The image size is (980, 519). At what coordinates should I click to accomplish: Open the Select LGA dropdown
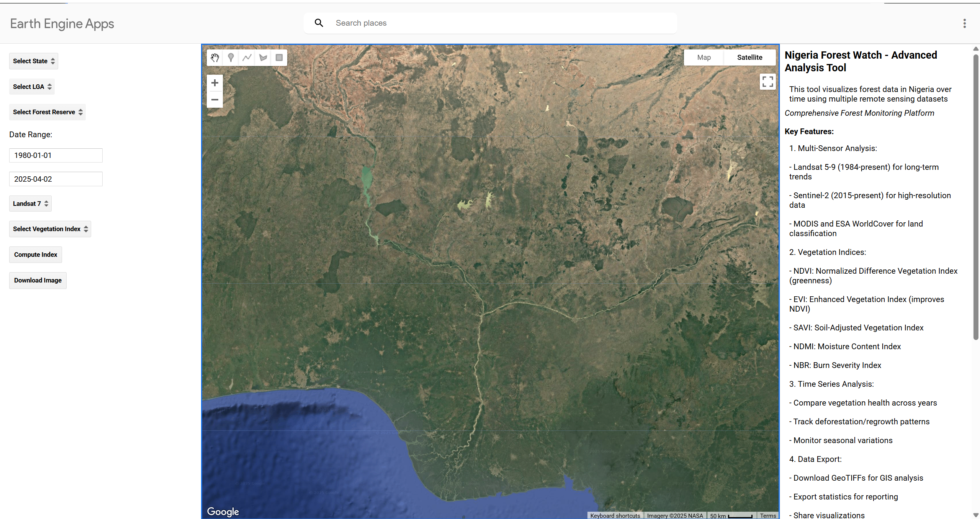[x=32, y=86]
